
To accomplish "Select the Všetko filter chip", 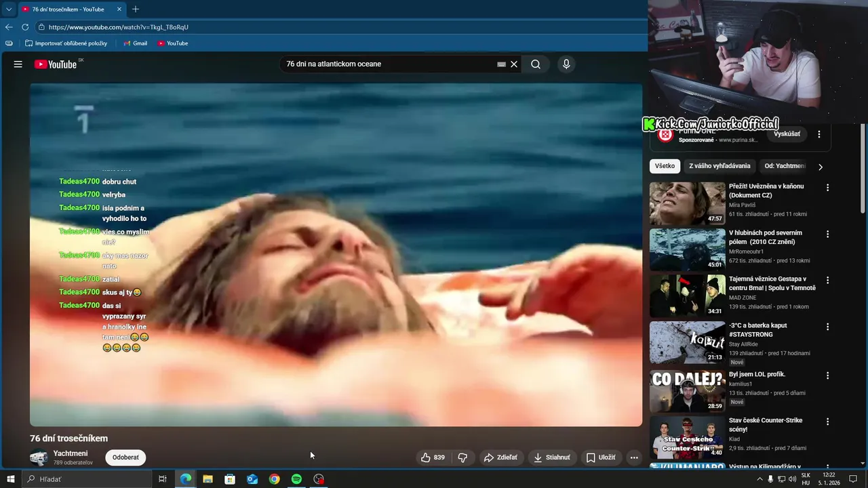I will (x=665, y=166).
